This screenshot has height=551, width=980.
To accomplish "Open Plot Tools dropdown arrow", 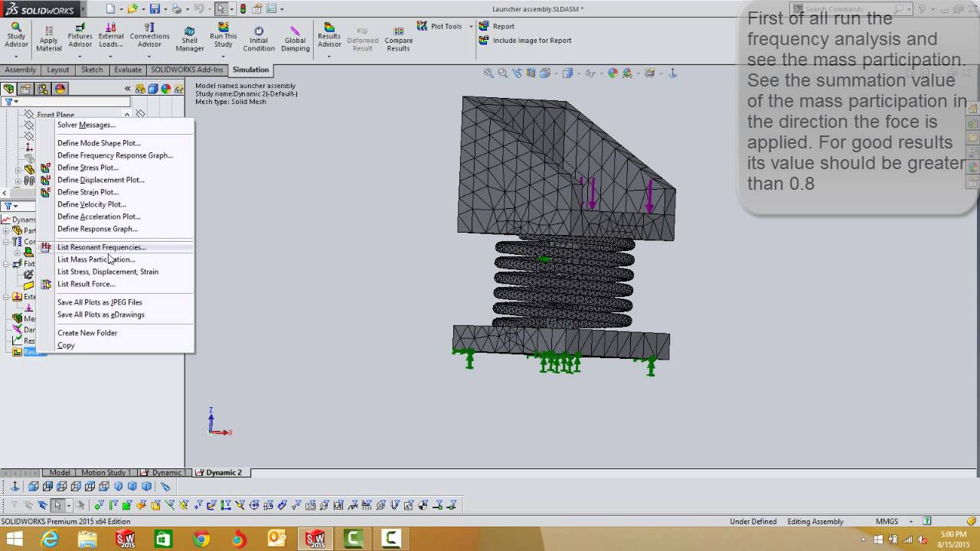I will click(x=470, y=27).
